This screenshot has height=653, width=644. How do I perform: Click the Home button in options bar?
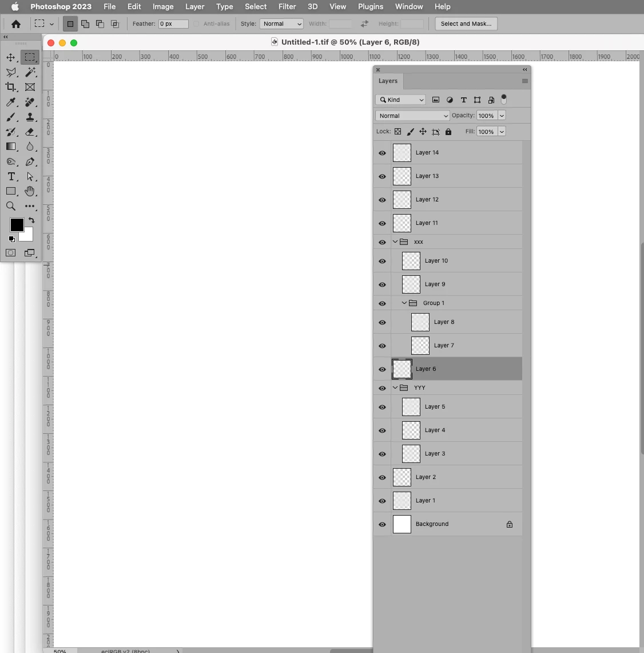coord(16,24)
